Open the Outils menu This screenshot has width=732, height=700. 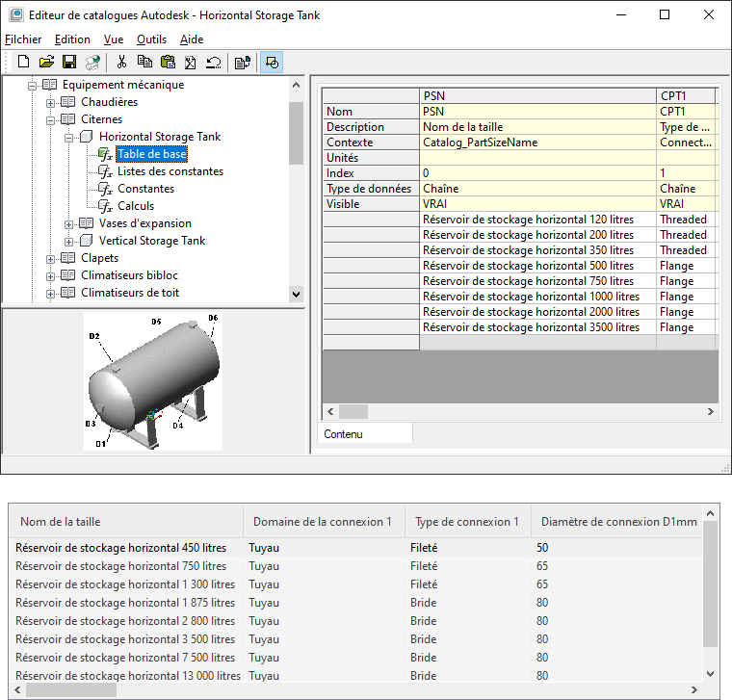click(x=151, y=39)
